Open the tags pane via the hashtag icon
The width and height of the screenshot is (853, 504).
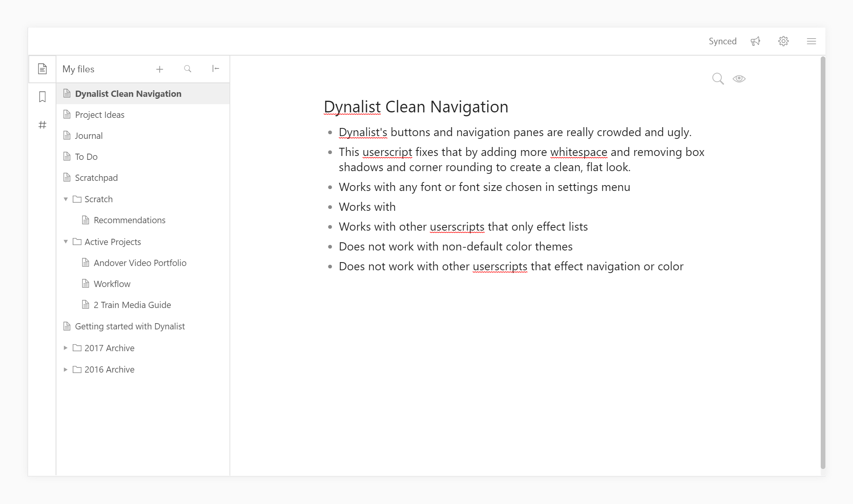(42, 125)
